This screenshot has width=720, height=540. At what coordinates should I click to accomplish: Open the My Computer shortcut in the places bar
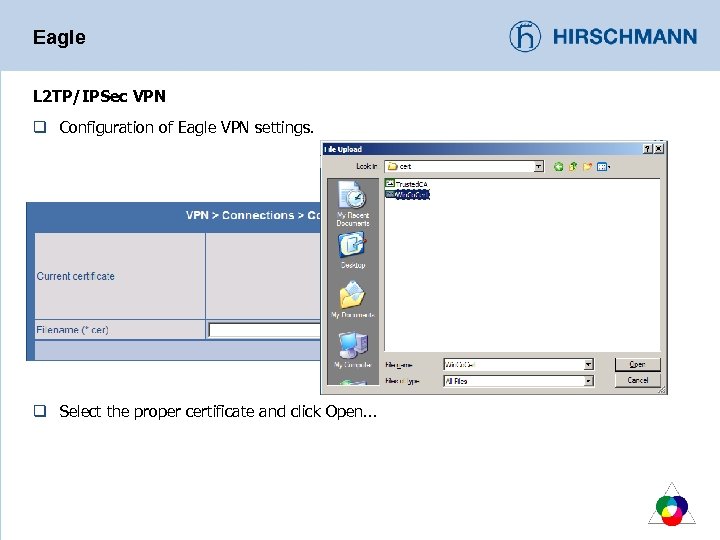pos(353,350)
